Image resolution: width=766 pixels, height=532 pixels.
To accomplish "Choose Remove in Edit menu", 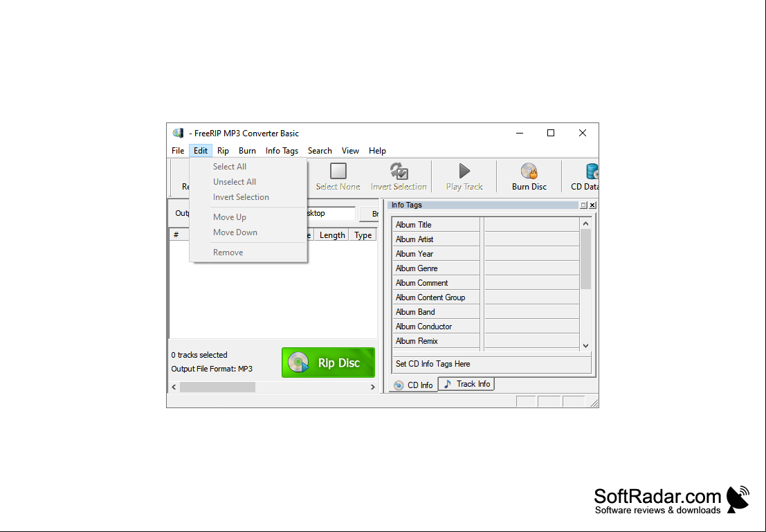I will 248,252.
